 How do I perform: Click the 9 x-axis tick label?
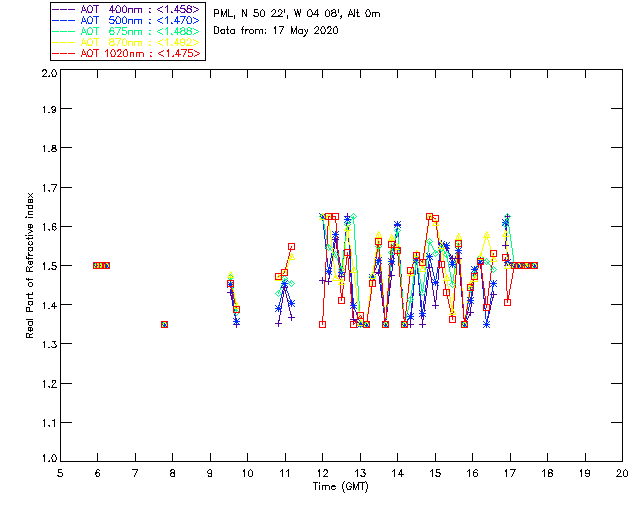click(x=210, y=473)
